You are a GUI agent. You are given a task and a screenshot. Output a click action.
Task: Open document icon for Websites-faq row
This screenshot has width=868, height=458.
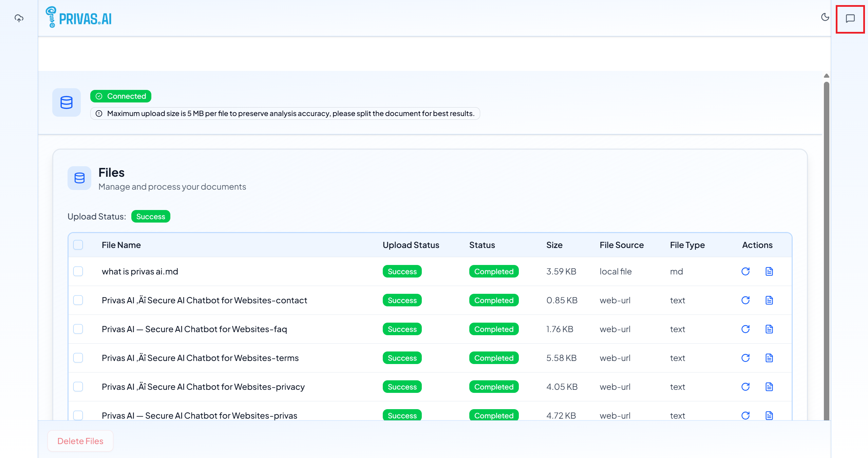point(769,329)
